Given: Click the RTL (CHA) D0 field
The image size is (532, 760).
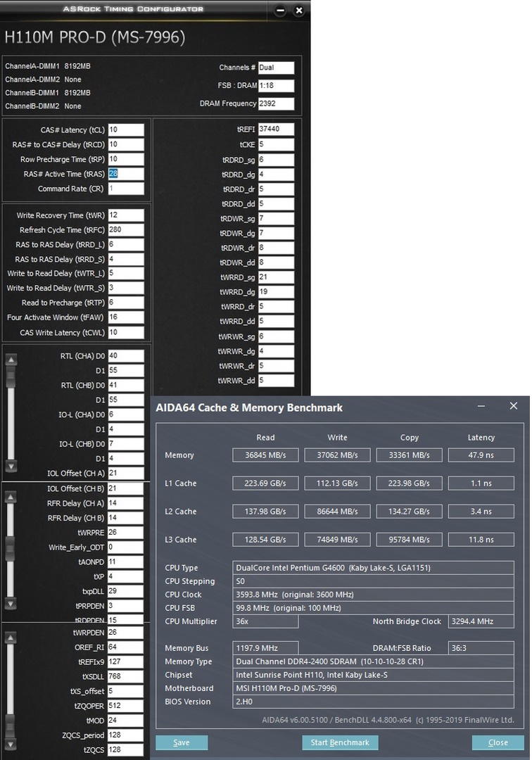Looking at the screenshot, I should [126, 356].
